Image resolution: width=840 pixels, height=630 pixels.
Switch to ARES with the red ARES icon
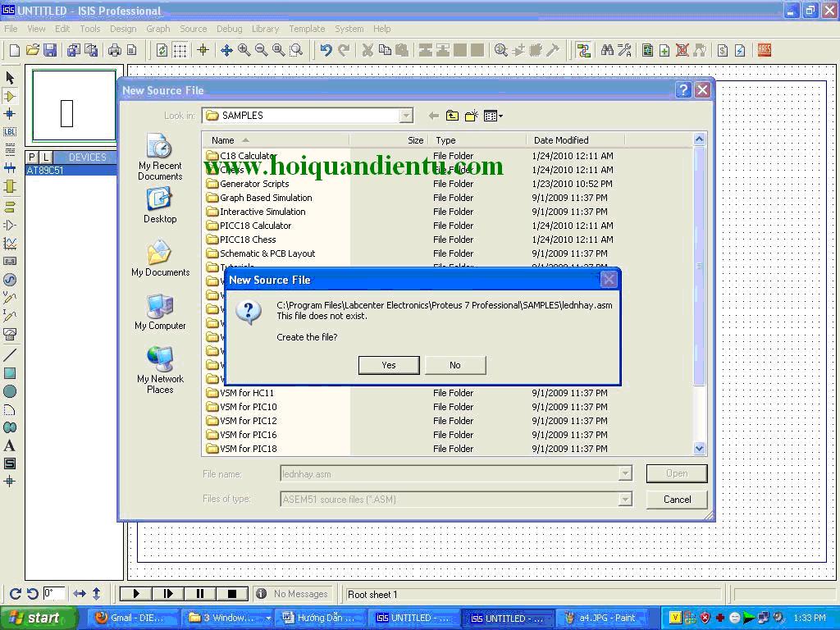click(x=765, y=50)
